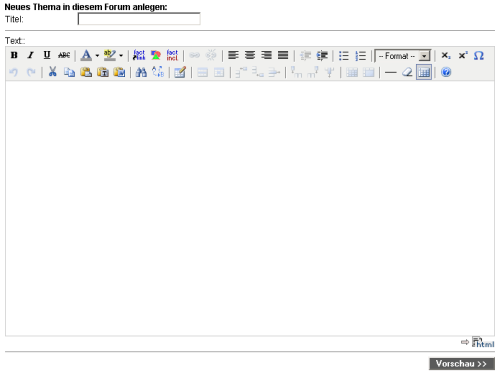Open find with binoculars icon

point(141,72)
